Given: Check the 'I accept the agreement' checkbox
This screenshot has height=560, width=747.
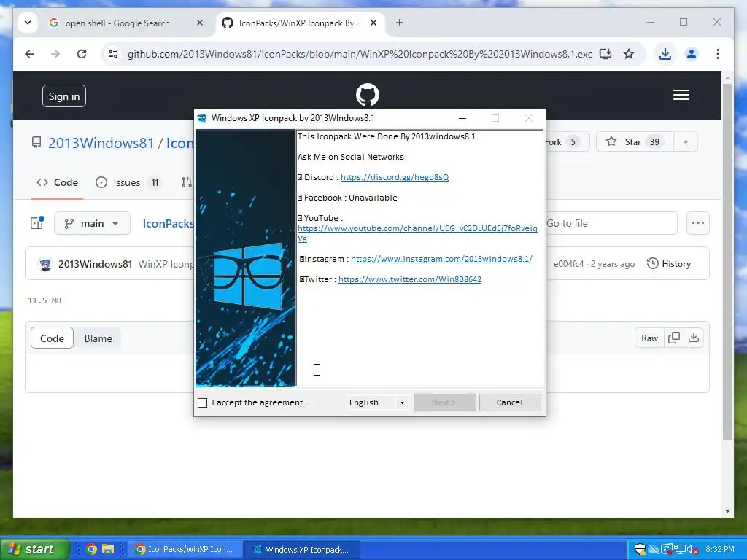Looking at the screenshot, I should tap(203, 402).
